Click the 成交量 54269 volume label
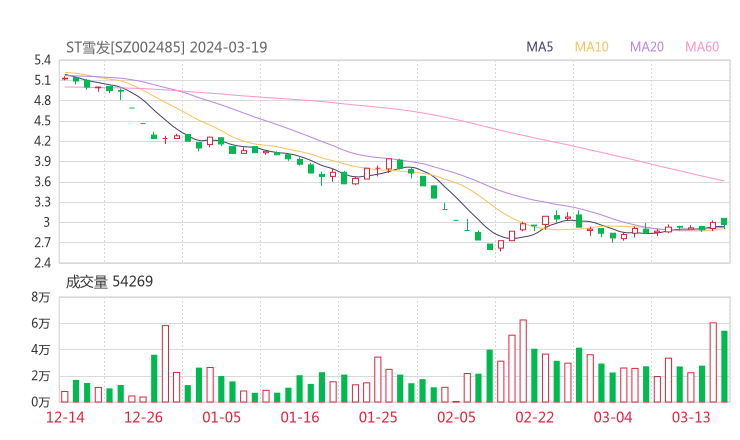740x440 pixels. 109,282
